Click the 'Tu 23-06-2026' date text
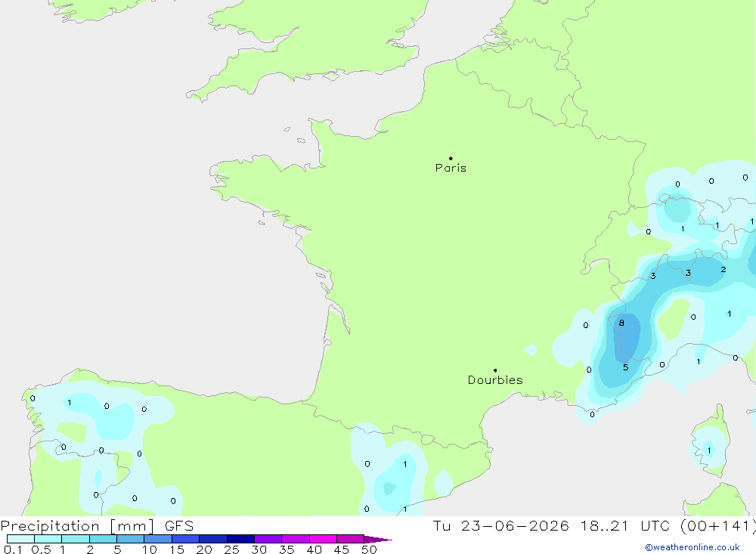 500,526
